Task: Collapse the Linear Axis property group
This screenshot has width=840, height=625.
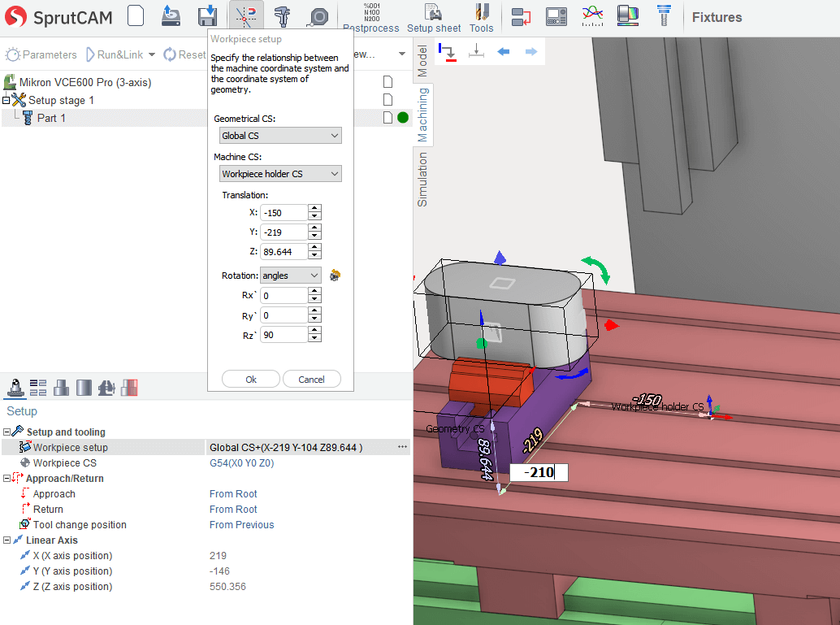Action: click(x=6, y=540)
